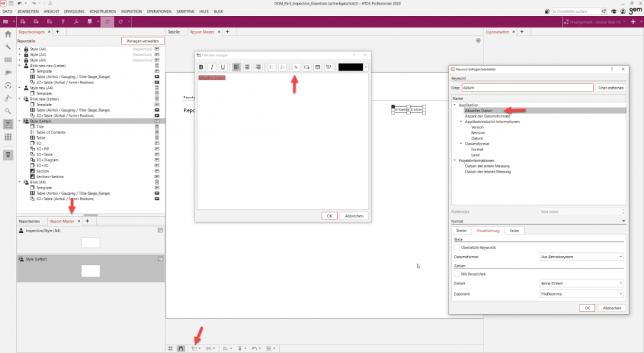Right-align text in label editor
Viewport: 644px width, 353px height.
(x=258, y=67)
